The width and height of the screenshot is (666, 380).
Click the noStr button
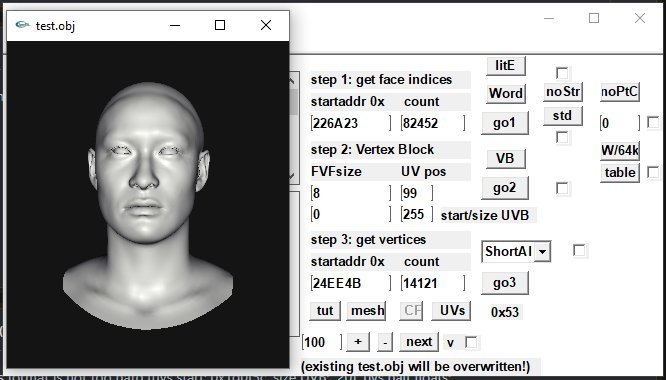[x=563, y=92]
